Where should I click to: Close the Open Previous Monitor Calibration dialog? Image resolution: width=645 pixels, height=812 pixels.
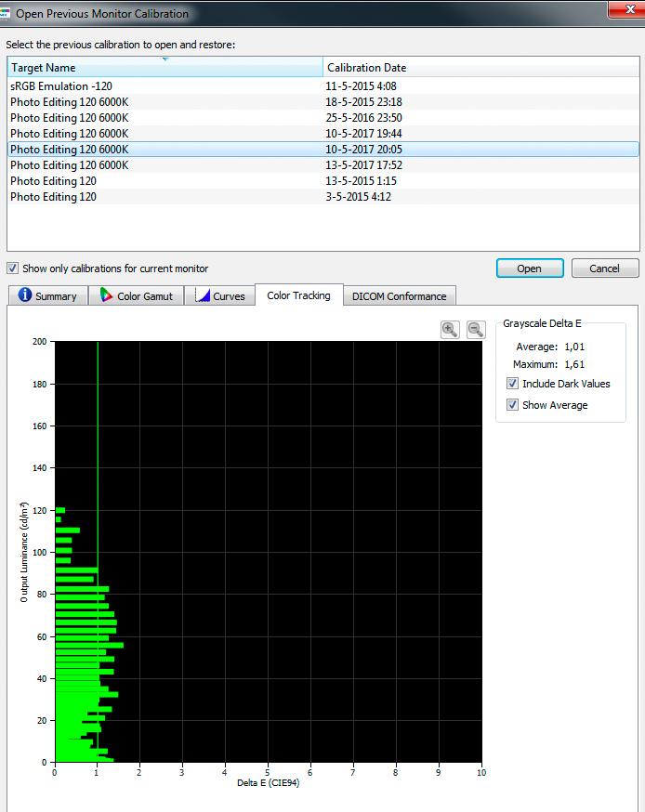(x=629, y=9)
